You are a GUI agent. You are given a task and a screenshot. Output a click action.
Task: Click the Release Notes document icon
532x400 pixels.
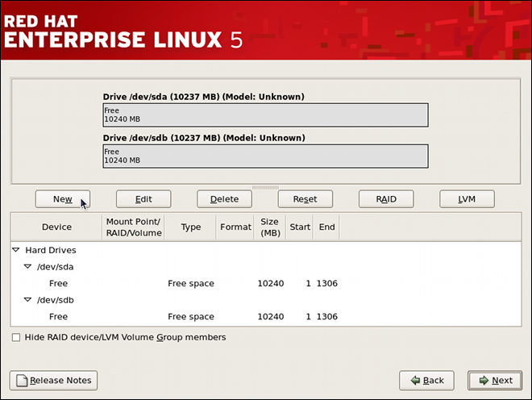[22, 381]
